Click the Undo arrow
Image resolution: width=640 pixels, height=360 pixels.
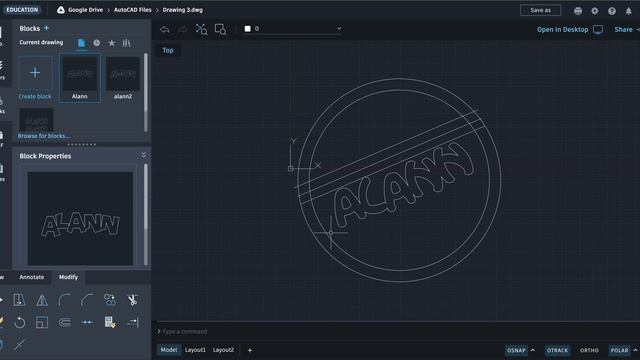165,29
